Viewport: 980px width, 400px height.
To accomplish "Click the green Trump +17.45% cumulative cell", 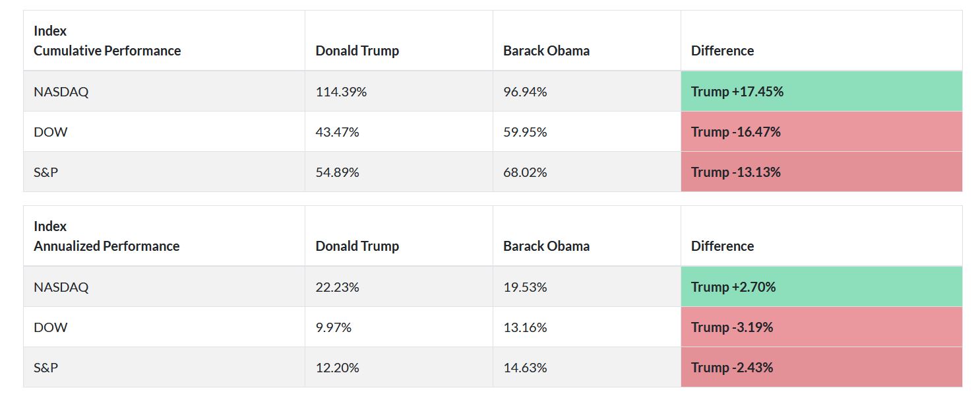I will [737, 92].
